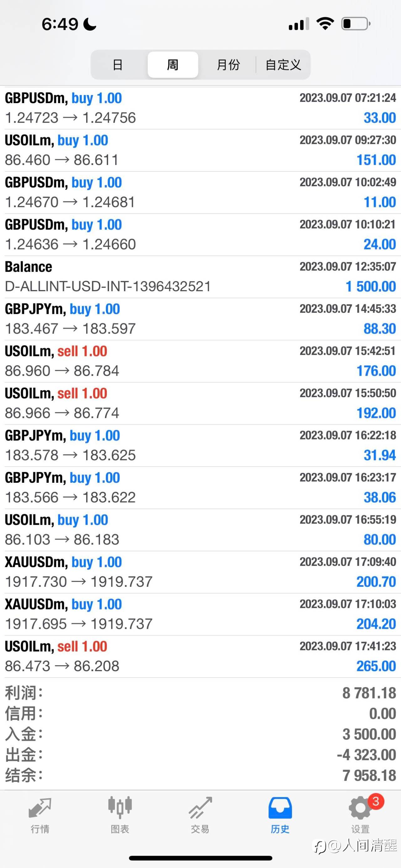This screenshot has width=401, height=868.
Task: Tap the red notification badge showing 3
Action: click(x=376, y=801)
